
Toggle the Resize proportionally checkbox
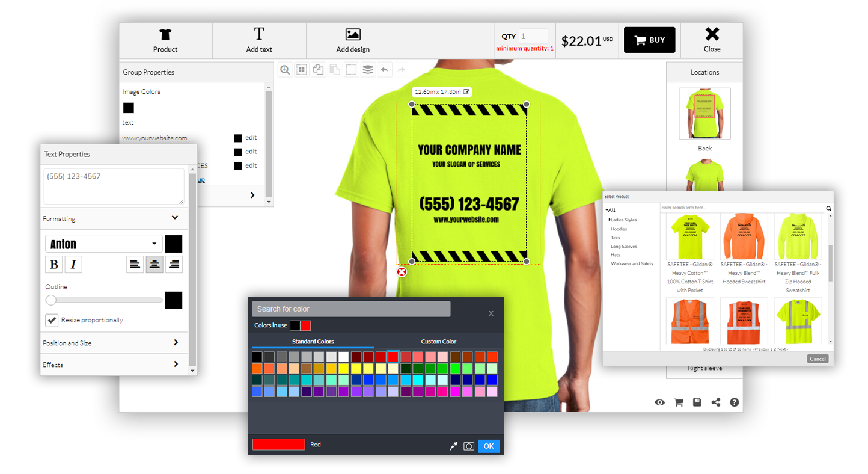(x=52, y=320)
